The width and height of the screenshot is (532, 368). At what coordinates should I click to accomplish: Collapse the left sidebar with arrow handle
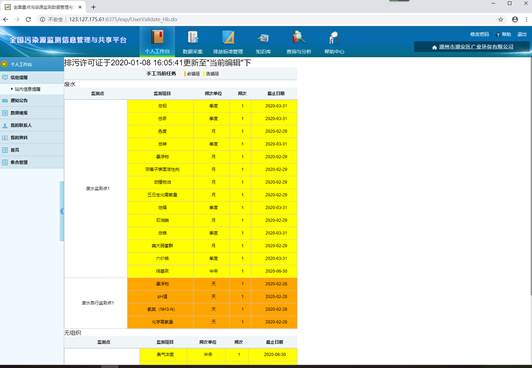62,211
